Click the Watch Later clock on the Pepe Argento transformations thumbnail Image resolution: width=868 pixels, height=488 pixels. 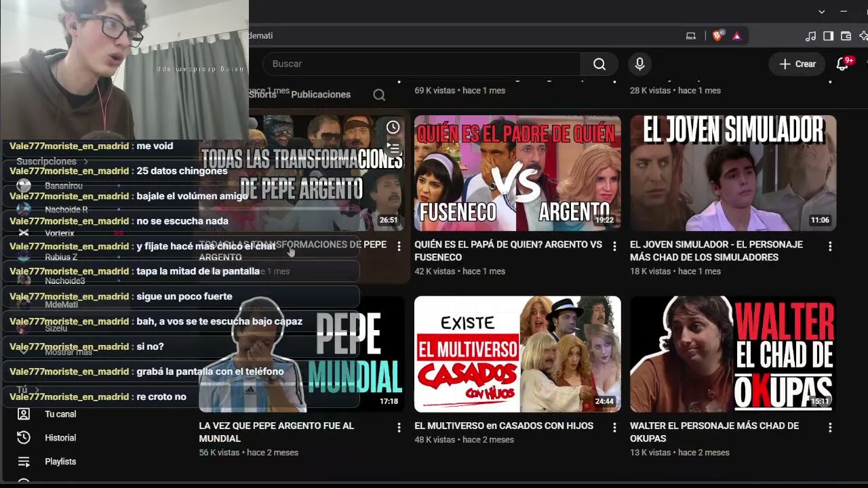click(x=393, y=127)
